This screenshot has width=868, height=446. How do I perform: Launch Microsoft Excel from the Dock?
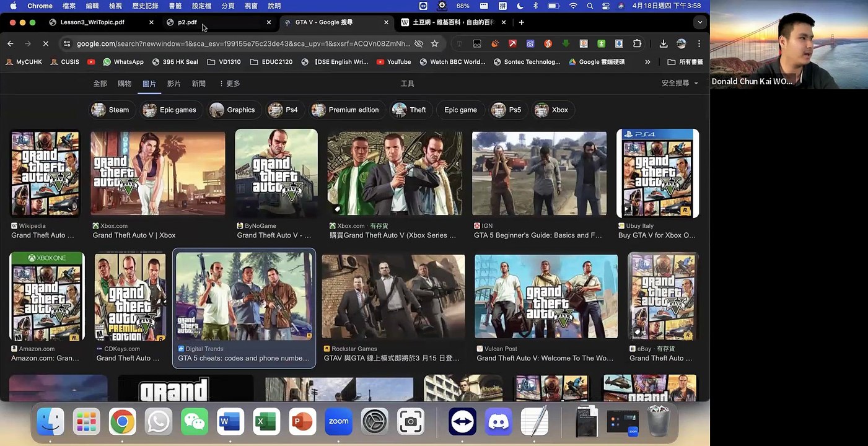266,422
